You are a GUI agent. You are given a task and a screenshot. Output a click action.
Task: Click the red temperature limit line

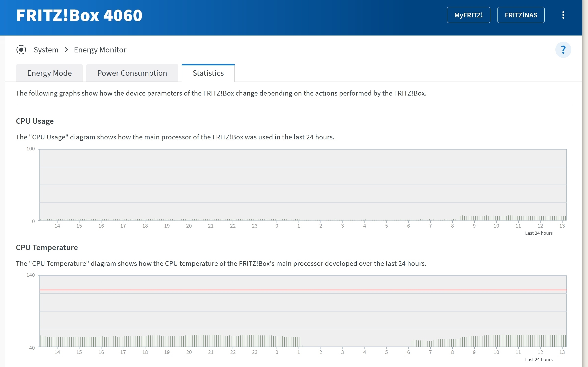(303, 290)
